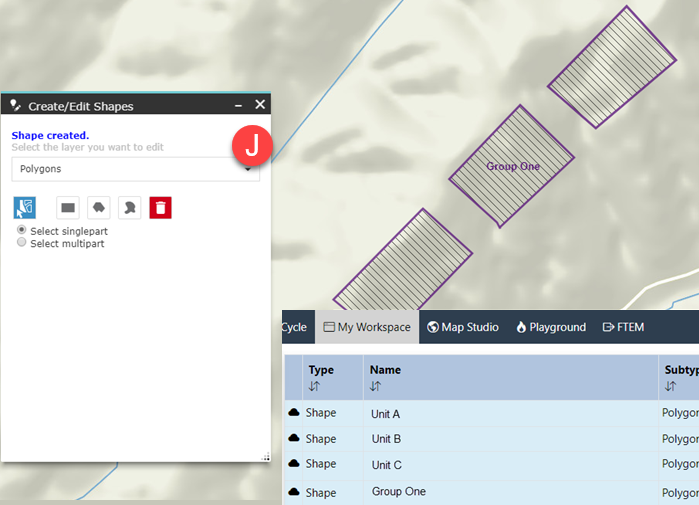Open the Map Studio tab
Screen dimensions: 699x505
tap(462, 327)
